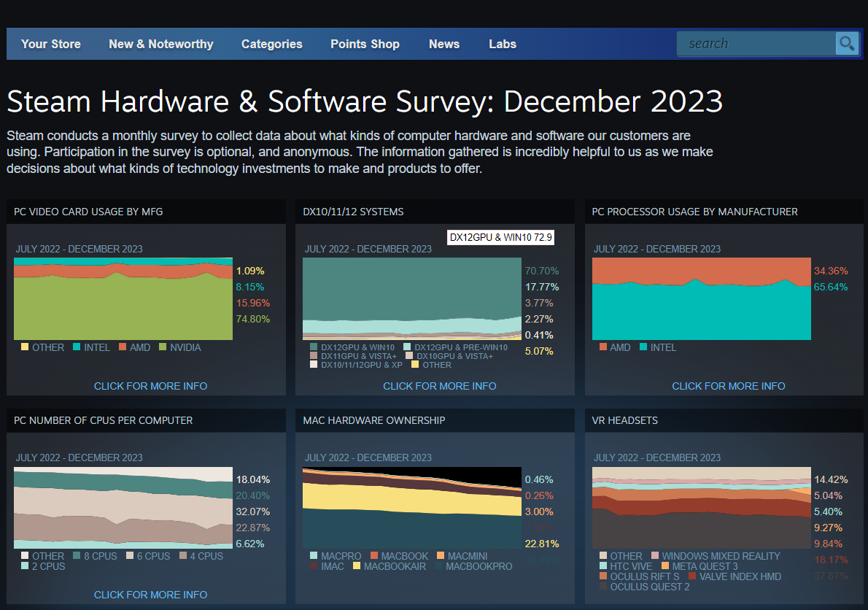Screen dimensions: 868x610
Task: Click the yellow OTHER swatch in video card legend
Action: click(25, 347)
